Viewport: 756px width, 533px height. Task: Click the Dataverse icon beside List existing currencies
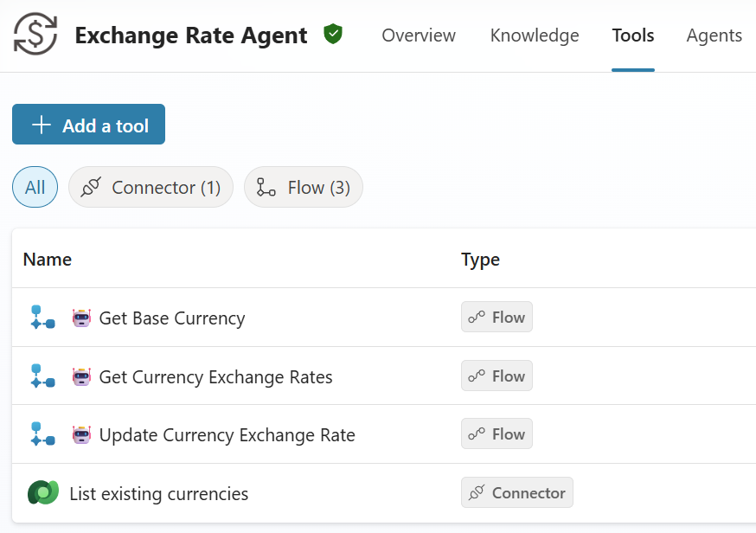42,493
